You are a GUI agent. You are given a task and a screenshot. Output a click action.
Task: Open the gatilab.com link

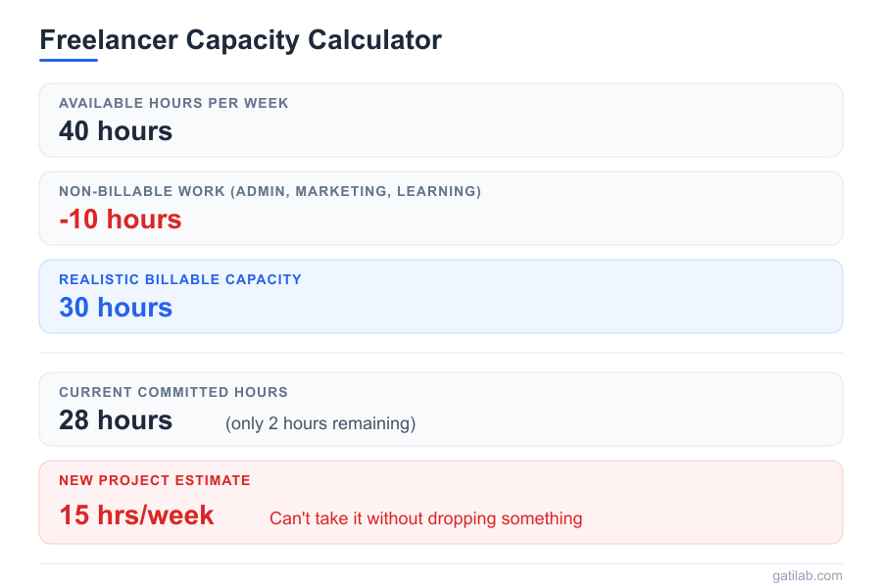click(807, 575)
